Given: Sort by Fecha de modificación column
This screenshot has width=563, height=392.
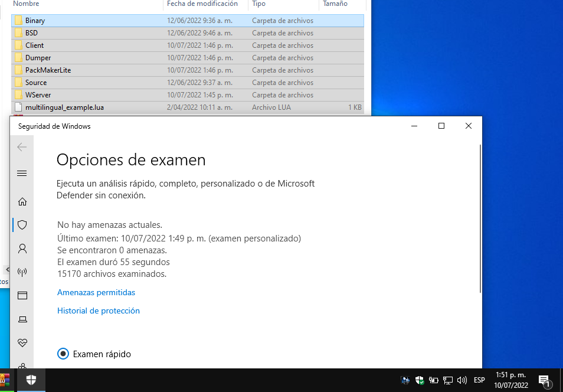Looking at the screenshot, I should (202, 4).
